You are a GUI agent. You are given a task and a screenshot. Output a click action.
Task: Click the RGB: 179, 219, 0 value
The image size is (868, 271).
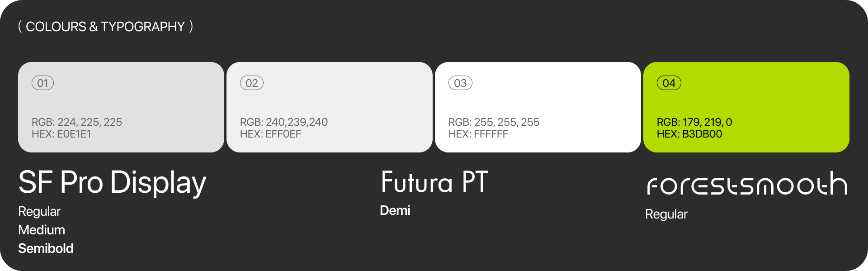point(694,122)
